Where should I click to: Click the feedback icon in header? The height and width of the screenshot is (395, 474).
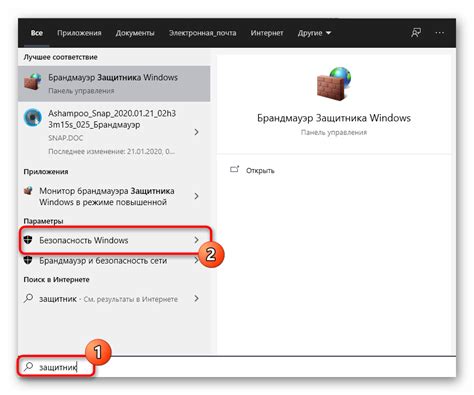(416, 33)
